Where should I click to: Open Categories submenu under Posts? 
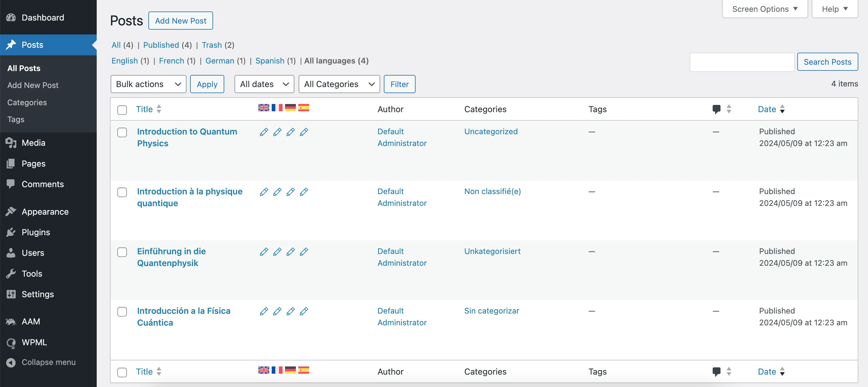tap(27, 102)
